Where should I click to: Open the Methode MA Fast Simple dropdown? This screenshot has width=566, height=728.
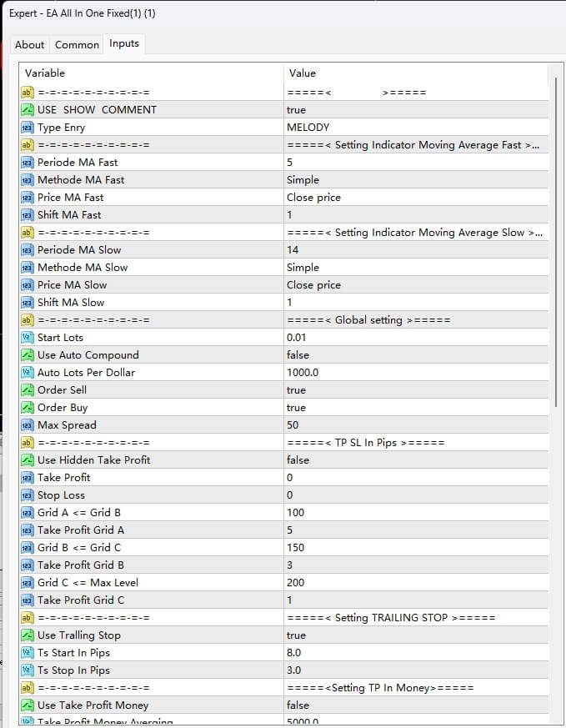tap(303, 180)
